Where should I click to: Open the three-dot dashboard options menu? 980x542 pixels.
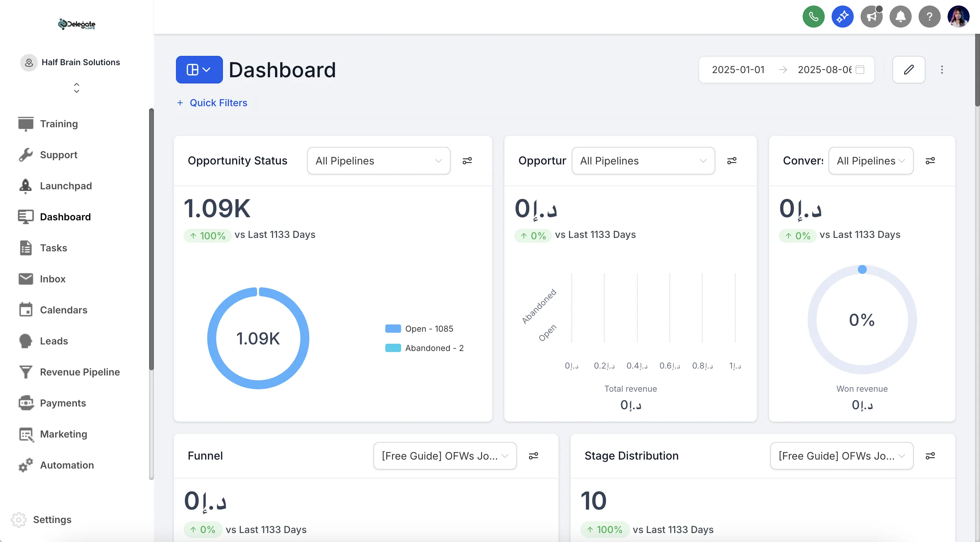(942, 70)
